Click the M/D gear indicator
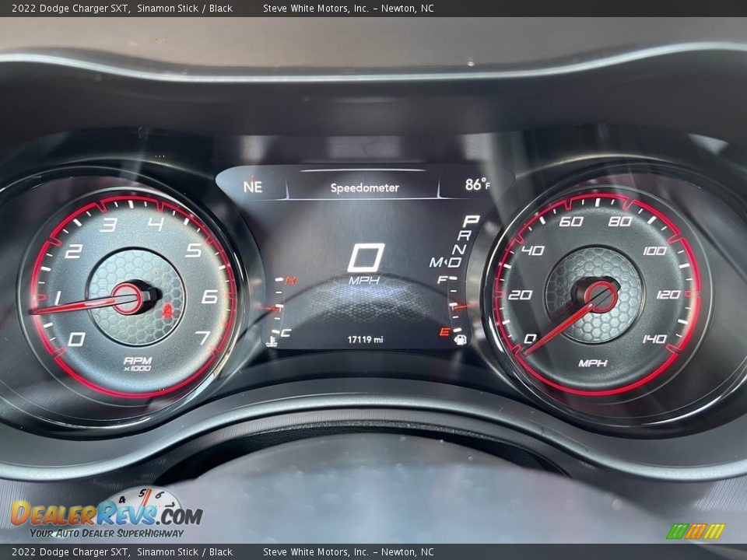 tap(445, 262)
